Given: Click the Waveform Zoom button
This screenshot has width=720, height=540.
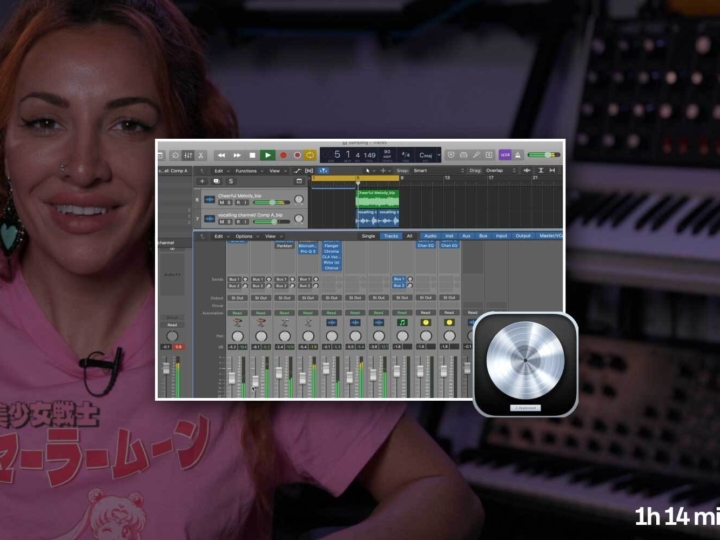Looking at the screenshot, I should coord(527,170).
